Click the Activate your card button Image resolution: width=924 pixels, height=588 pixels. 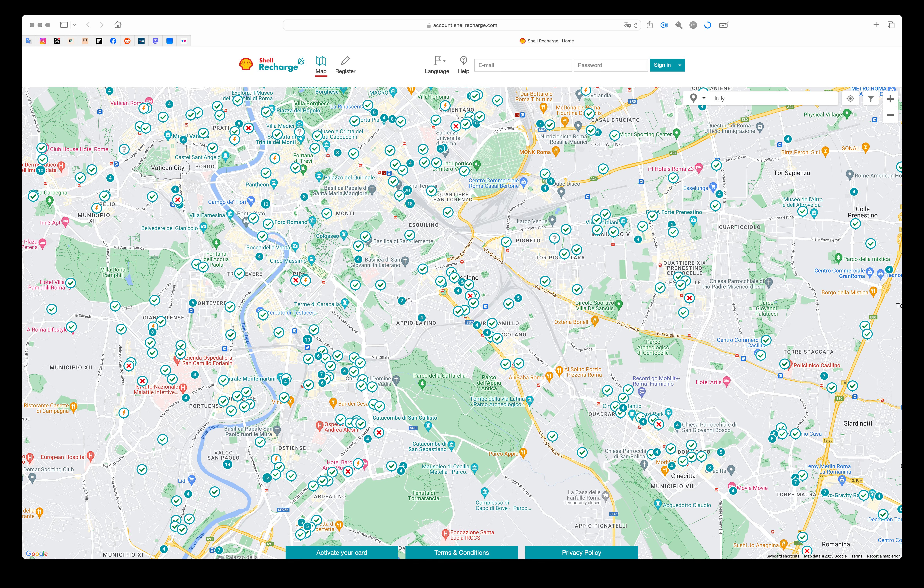click(x=342, y=552)
